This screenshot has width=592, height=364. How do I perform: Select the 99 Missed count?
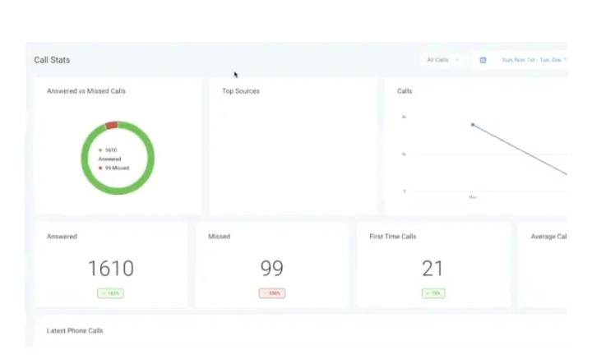coord(271,268)
